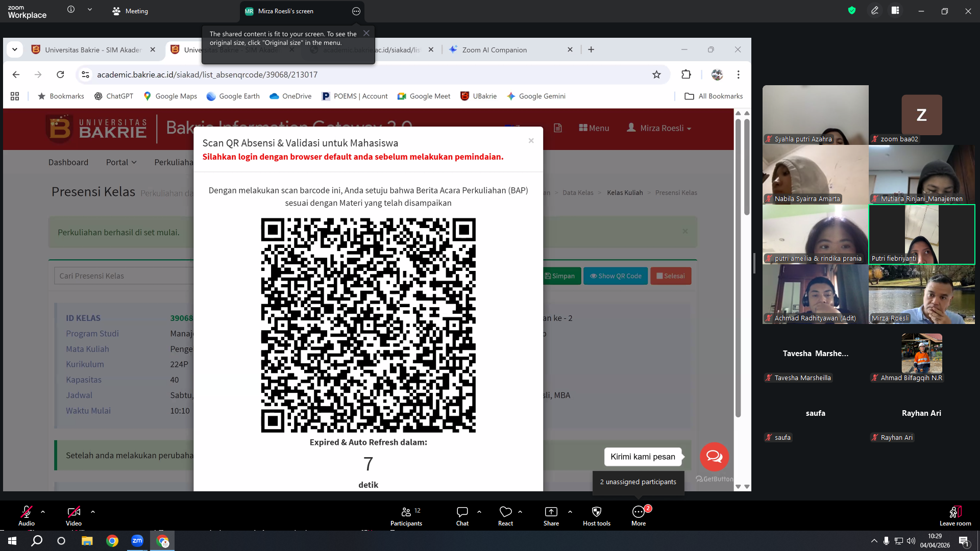Expand chat options caret
980x551 pixels.
coord(479,511)
